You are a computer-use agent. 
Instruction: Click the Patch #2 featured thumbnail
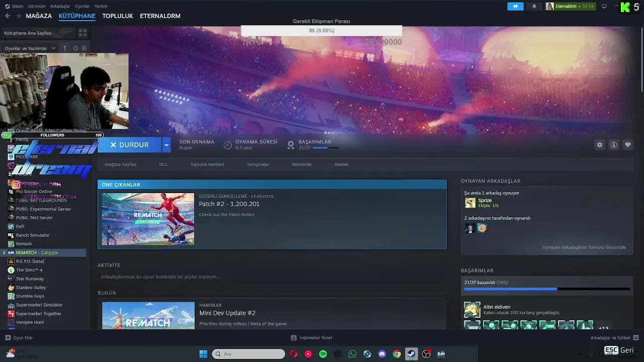coord(148,219)
